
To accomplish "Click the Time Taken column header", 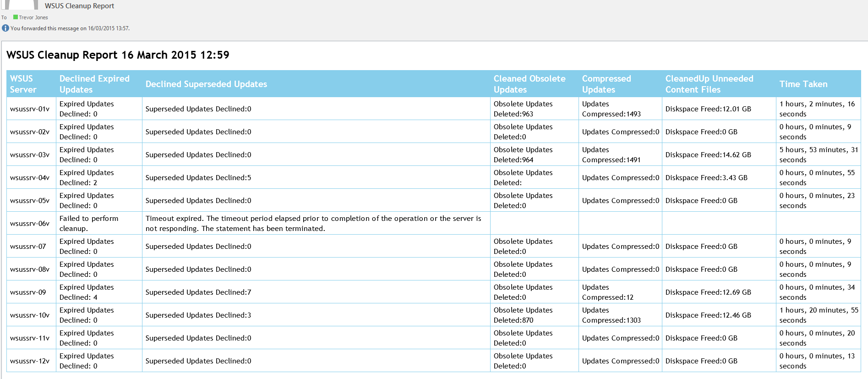I will click(803, 84).
